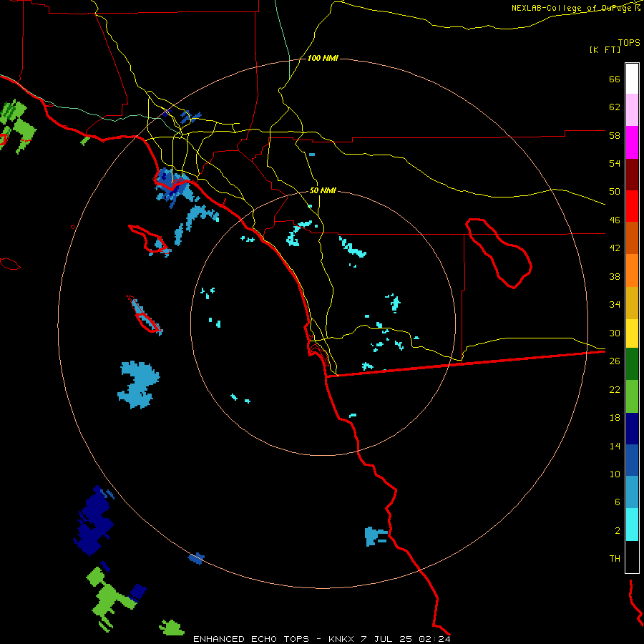Click the '[K FT]' units label
This screenshot has width=644, height=644.
point(605,49)
